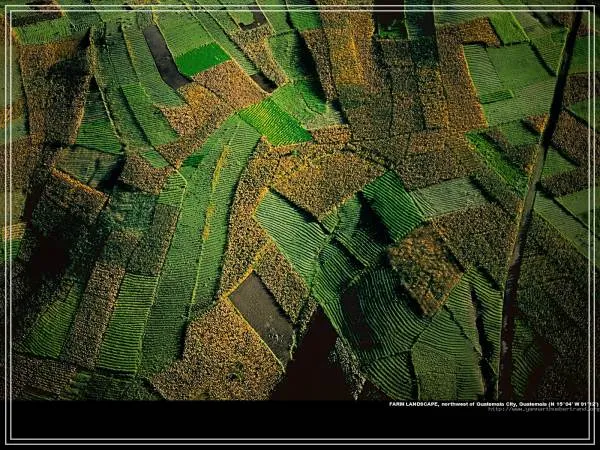Viewport: 600px width, 450px height.
Task: Select the small bright green field near top
Action: [201, 59]
